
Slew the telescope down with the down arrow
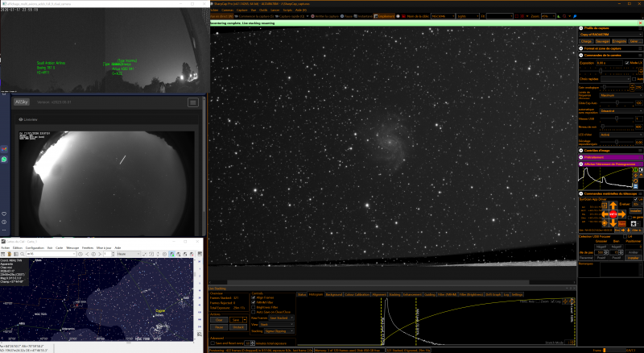[x=613, y=223]
